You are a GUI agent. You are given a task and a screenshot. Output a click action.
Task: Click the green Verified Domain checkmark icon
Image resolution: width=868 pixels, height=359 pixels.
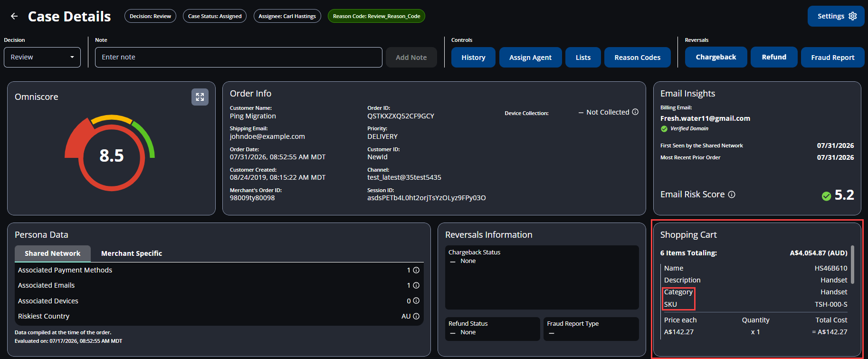664,129
